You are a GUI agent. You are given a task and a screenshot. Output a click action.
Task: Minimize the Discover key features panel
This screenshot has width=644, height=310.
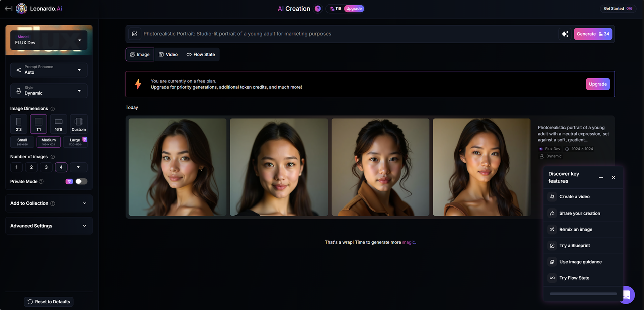coord(601,178)
